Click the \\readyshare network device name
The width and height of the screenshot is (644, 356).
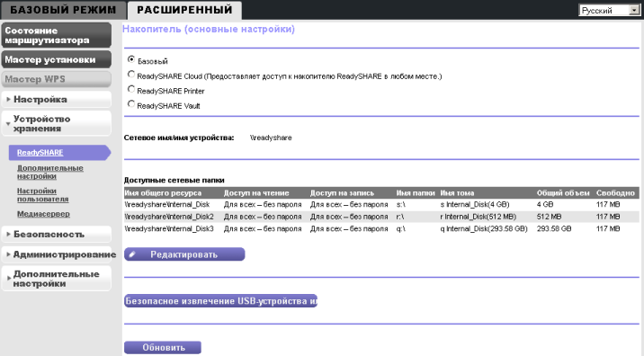pos(271,138)
